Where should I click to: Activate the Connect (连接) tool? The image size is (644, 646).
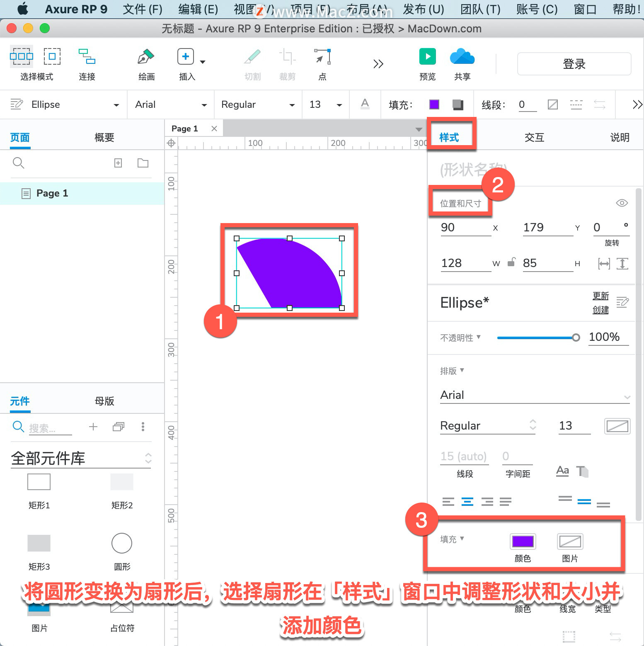click(x=87, y=56)
